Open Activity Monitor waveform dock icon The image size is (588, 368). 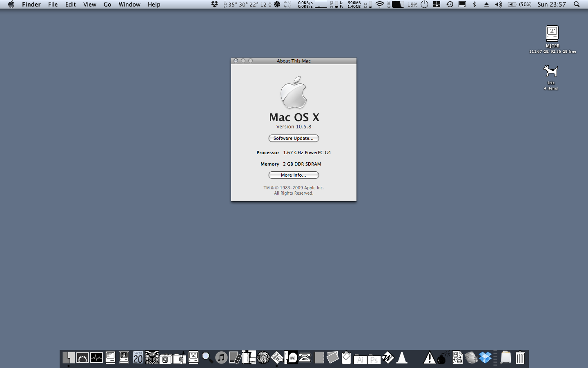pyautogui.click(x=96, y=358)
